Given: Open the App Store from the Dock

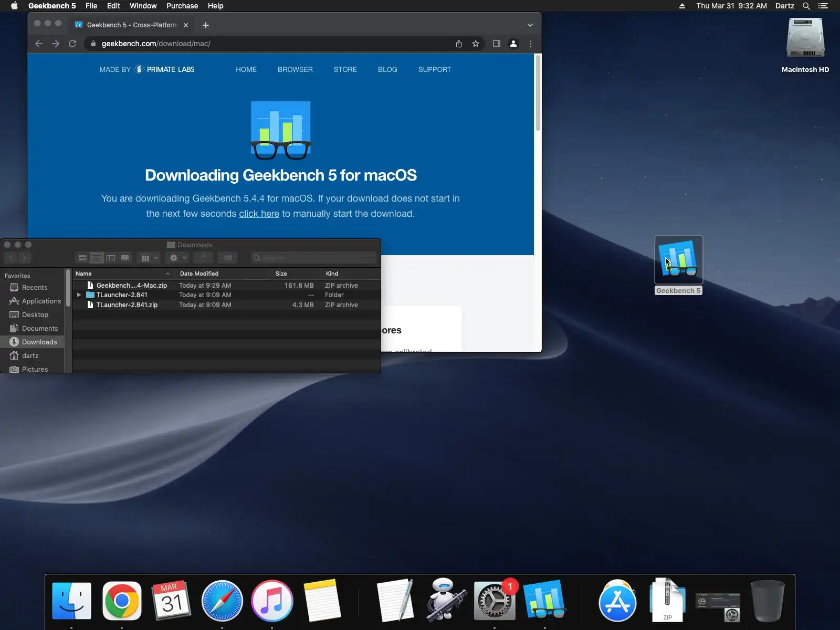Looking at the screenshot, I should point(617,601).
